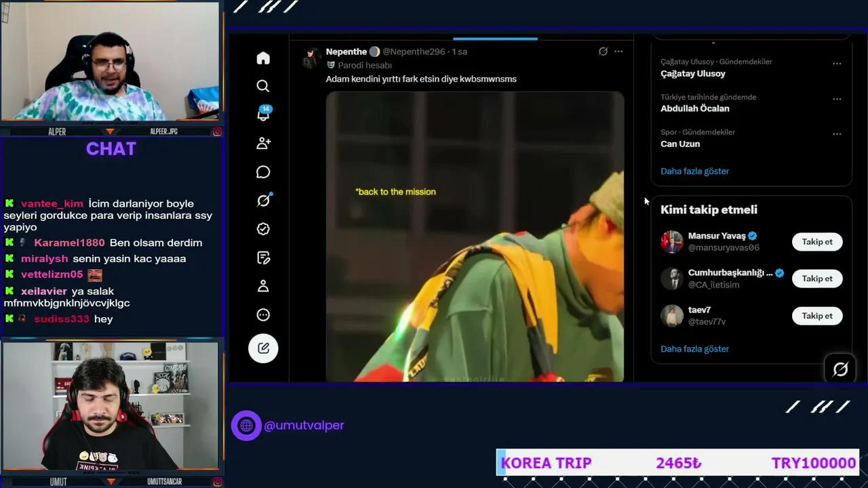Viewport: 868px width, 488px height.
Task: Click Kick badge beside vantee_kim
Action: (9, 203)
